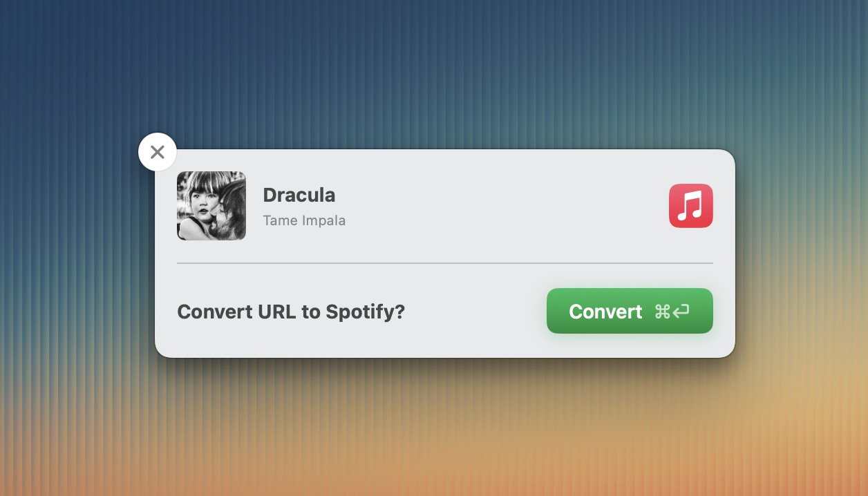868x496 pixels.
Task: Click the white music note glyph
Action: pos(690,206)
